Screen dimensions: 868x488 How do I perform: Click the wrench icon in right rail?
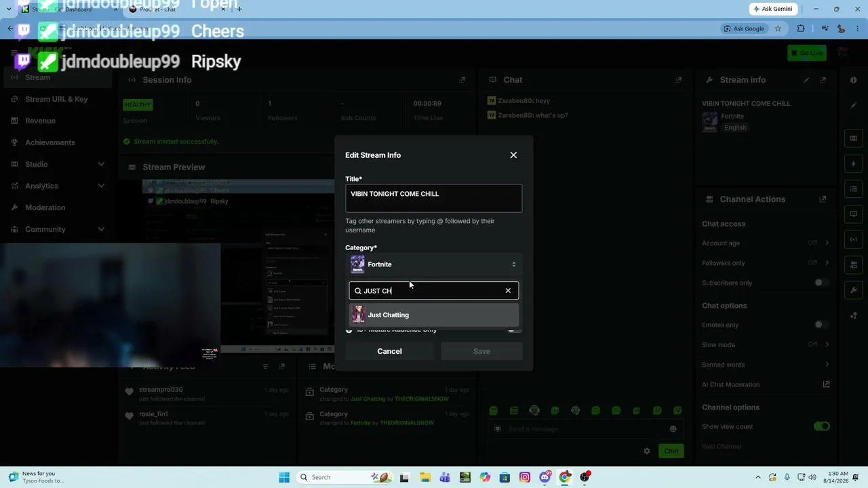854,290
